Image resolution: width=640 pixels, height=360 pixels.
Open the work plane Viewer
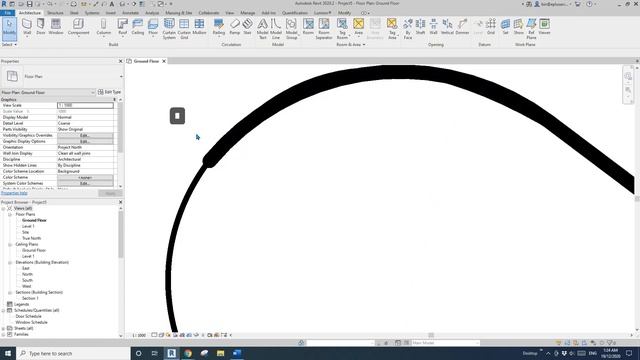(x=544, y=27)
